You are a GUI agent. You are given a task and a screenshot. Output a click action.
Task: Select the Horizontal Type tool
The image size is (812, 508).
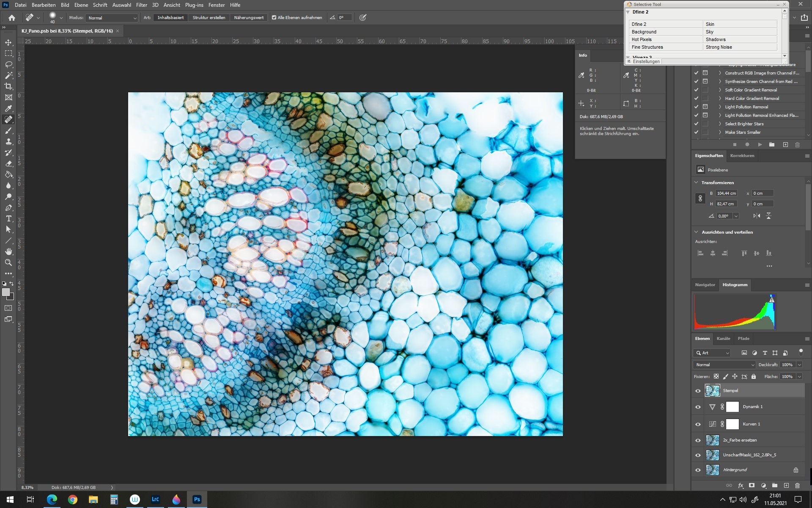point(8,218)
